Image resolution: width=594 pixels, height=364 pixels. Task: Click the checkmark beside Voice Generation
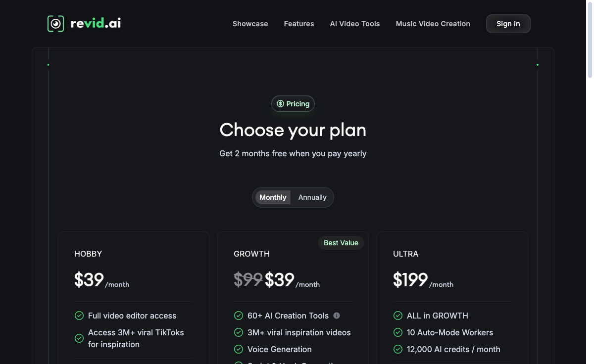pos(238,349)
